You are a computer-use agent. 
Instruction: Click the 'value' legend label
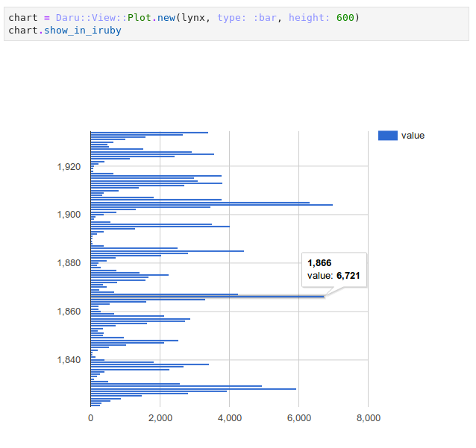pyautogui.click(x=413, y=135)
